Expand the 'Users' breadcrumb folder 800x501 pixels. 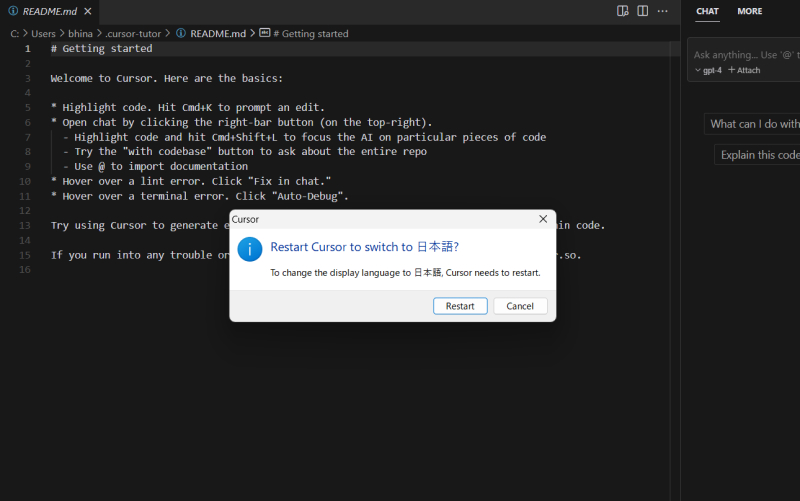click(x=43, y=33)
